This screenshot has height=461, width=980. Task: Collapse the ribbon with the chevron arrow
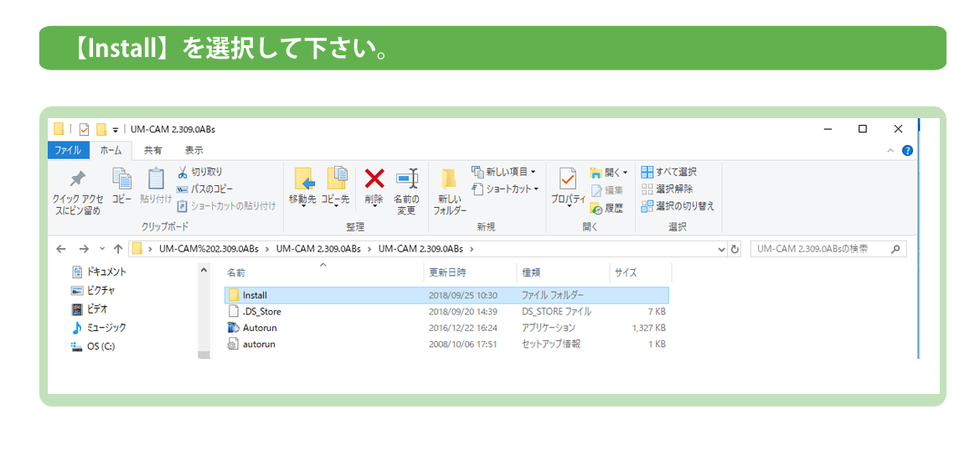890,151
